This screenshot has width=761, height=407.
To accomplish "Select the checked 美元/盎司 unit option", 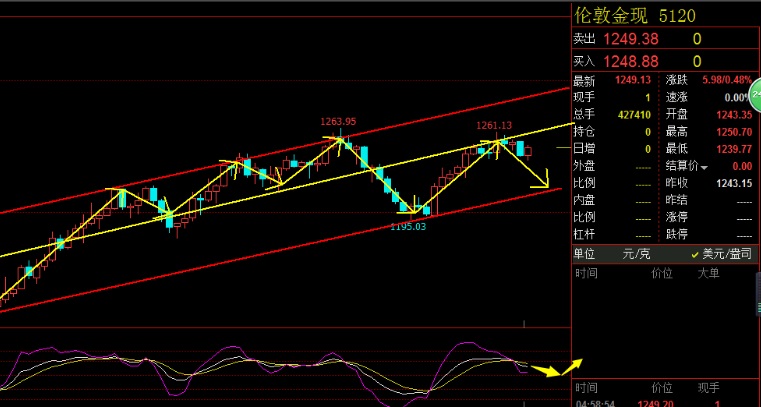I will click(x=721, y=254).
